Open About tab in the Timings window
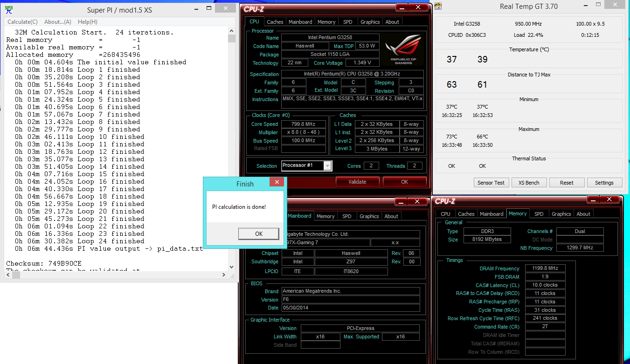 [x=583, y=214]
